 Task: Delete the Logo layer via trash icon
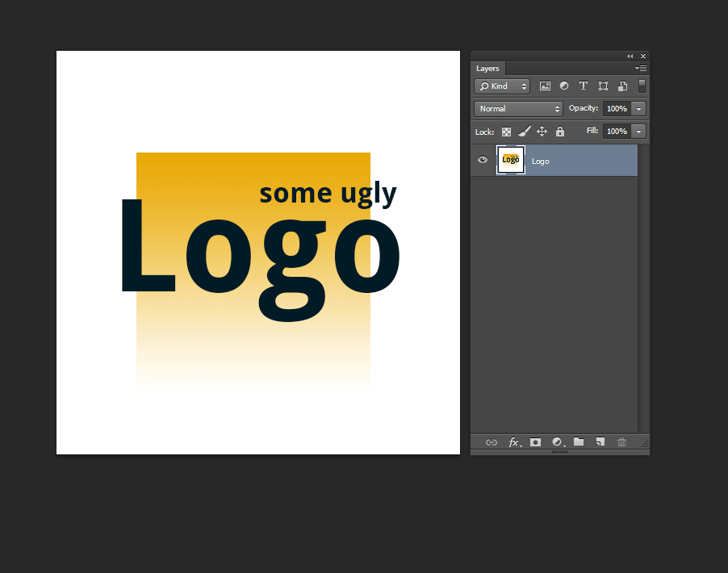(x=621, y=442)
